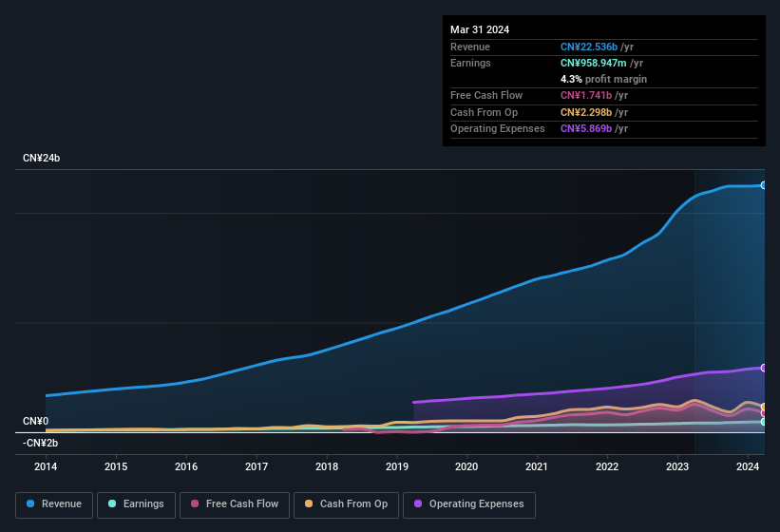780x532 pixels.
Task: Click the Mar 31 2024 tooltip date
Action: point(480,29)
